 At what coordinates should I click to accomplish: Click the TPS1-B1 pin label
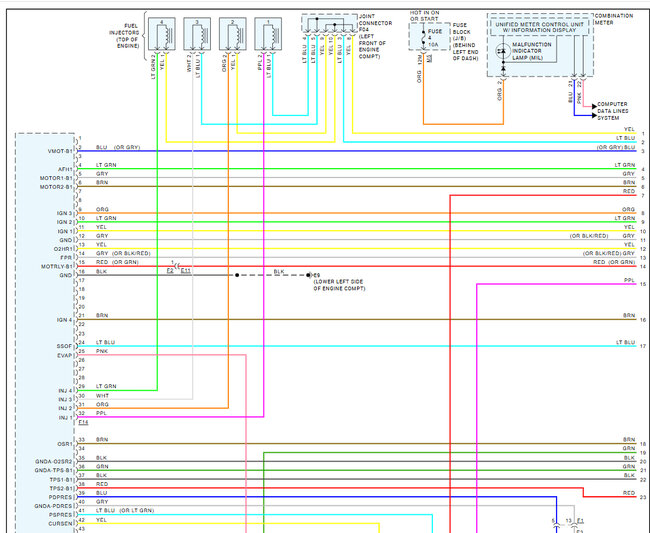click(61, 480)
